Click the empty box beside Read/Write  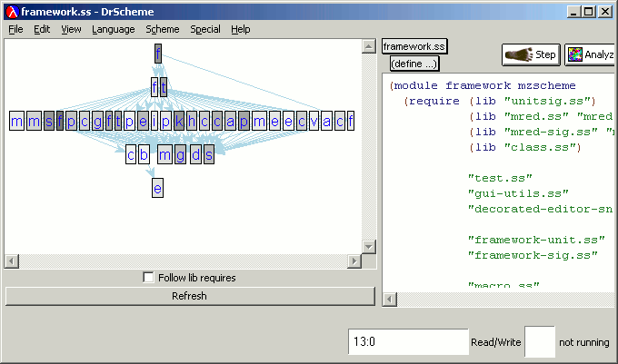point(540,341)
